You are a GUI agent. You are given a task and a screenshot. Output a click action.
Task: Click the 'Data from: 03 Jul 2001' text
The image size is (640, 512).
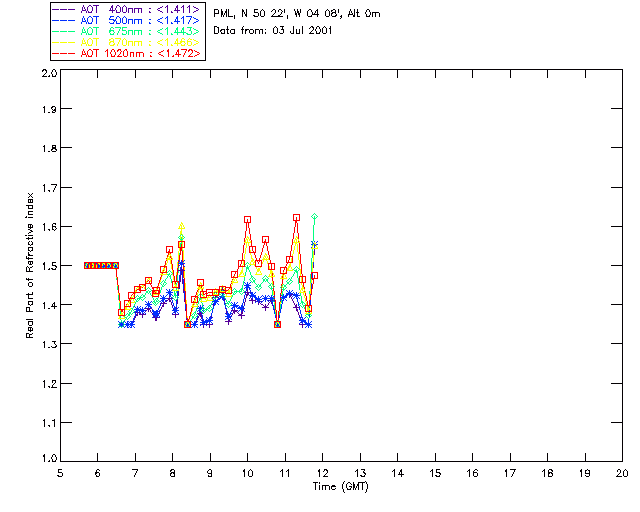pyautogui.click(x=273, y=31)
